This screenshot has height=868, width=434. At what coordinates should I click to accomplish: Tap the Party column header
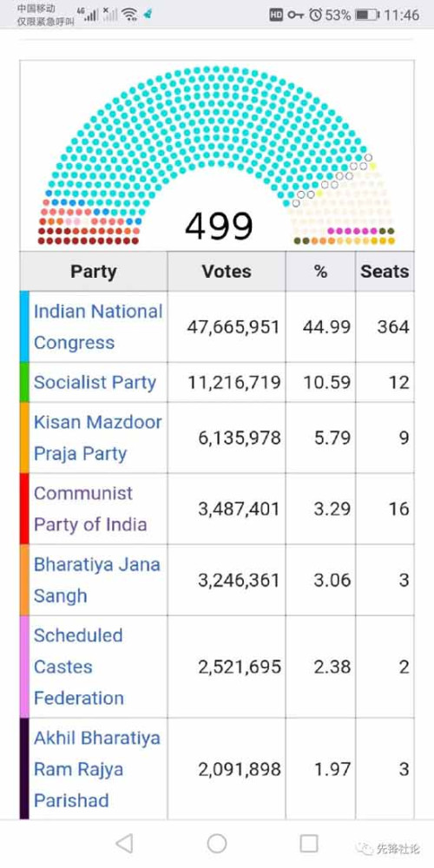coord(94,271)
